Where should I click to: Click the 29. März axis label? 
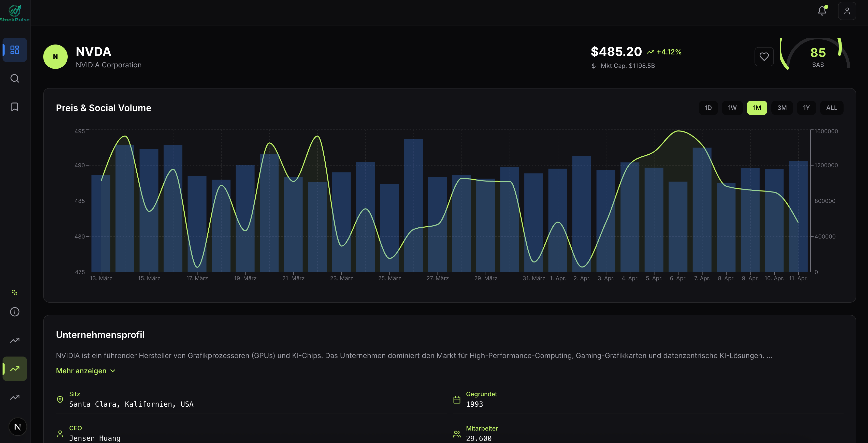coord(486,278)
